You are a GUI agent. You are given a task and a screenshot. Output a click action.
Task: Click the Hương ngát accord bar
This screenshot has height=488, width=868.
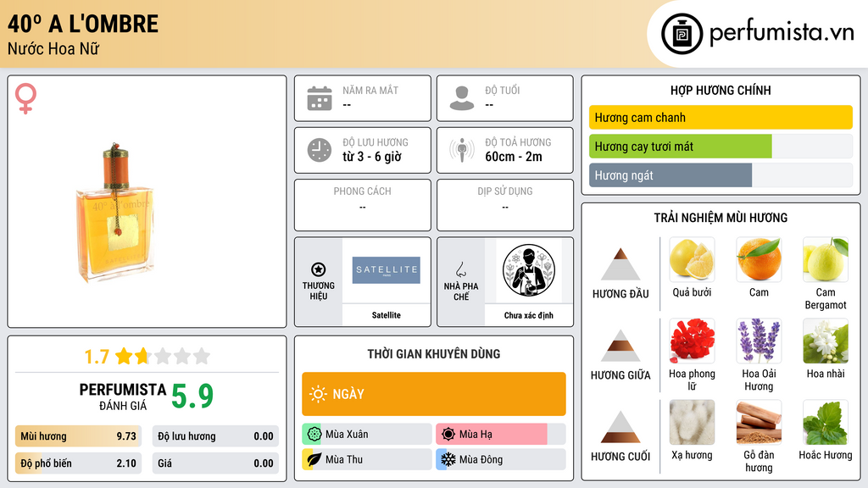(x=721, y=175)
